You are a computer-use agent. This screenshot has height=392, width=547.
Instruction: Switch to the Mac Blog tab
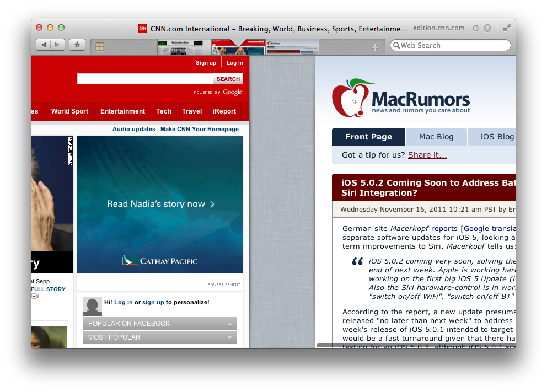click(x=436, y=137)
